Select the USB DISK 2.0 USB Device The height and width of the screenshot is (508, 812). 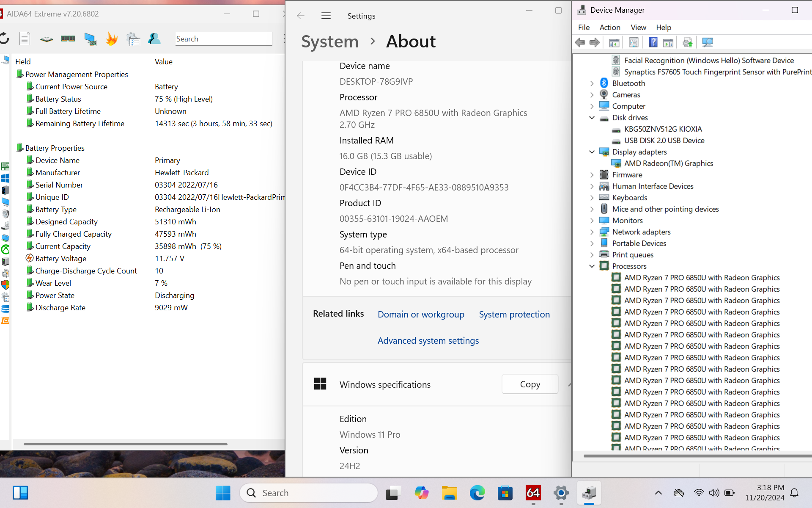click(664, 141)
